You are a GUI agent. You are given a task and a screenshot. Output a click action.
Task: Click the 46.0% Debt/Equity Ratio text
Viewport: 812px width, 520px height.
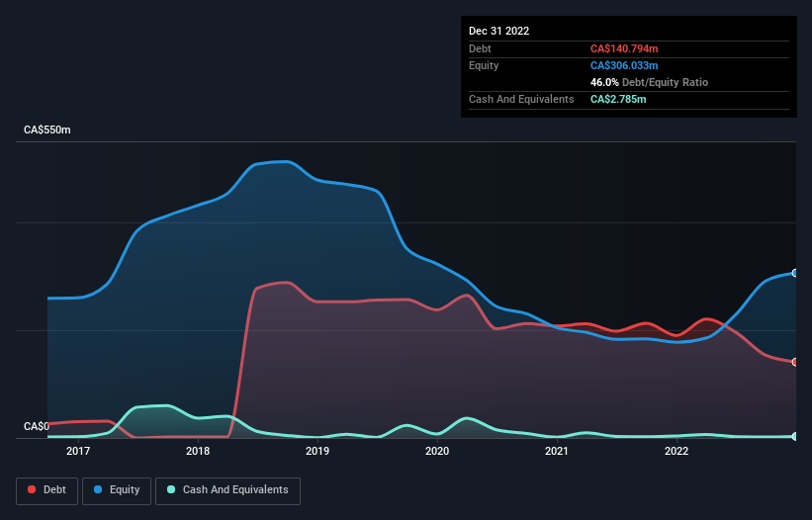point(650,82)
